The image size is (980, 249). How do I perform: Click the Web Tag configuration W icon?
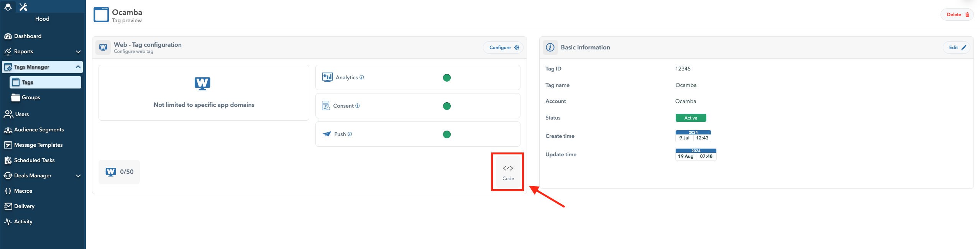point(103,47)
